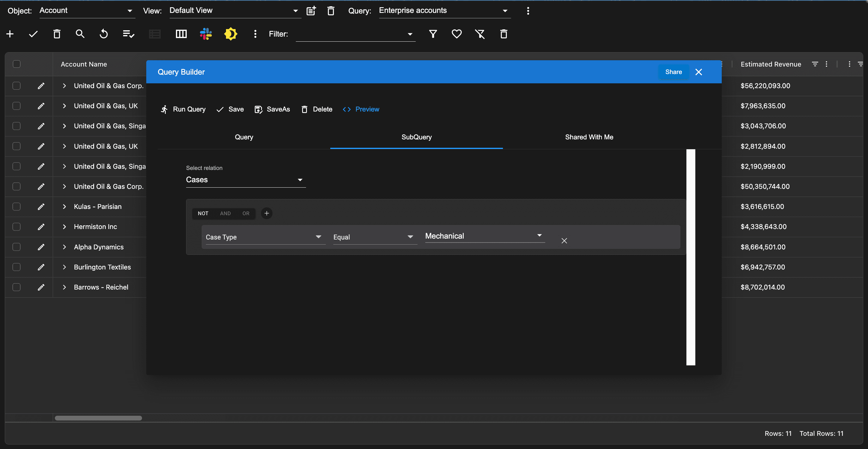
Task: Expand the Alpha Dynamics row
Action: 64,247
